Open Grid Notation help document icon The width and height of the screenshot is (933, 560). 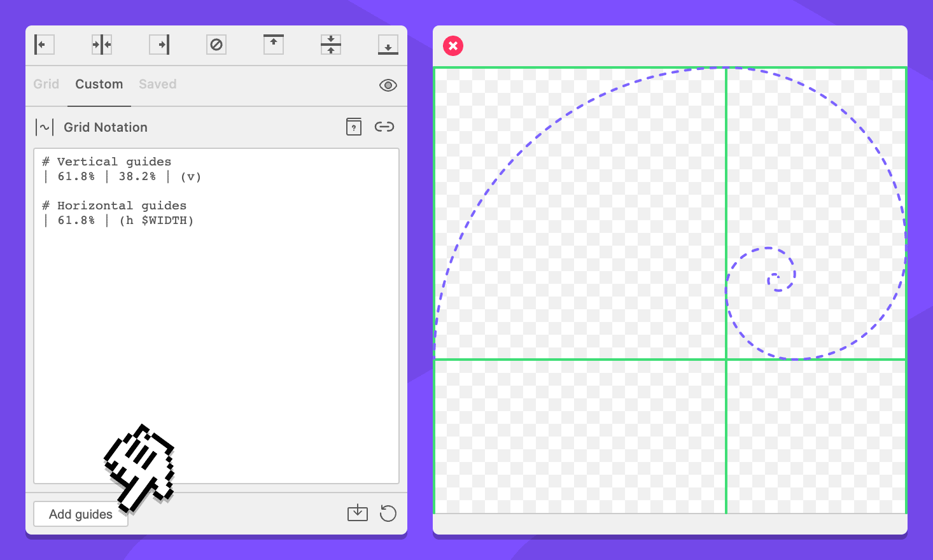(x=354, y=127)
